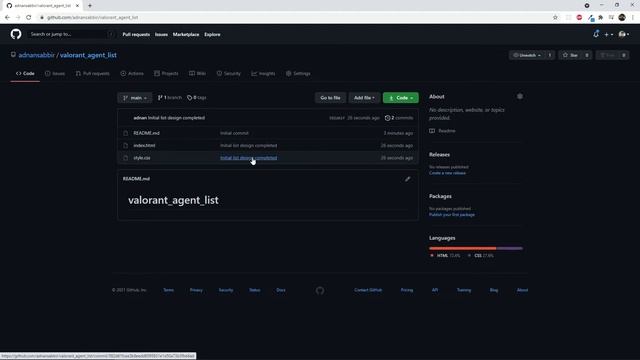Image resolution: width=640 pixels, height=360 pixels.
Task: Open the footer Blog link
Action: point(494,290)
